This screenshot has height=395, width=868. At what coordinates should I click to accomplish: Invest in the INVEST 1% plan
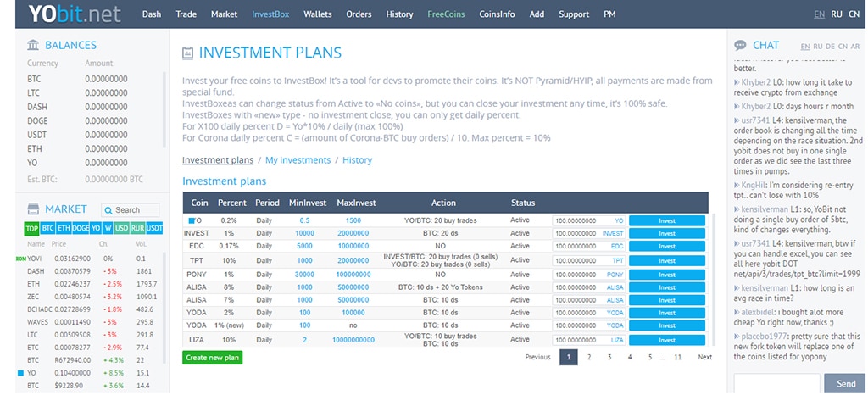(667, 233)
